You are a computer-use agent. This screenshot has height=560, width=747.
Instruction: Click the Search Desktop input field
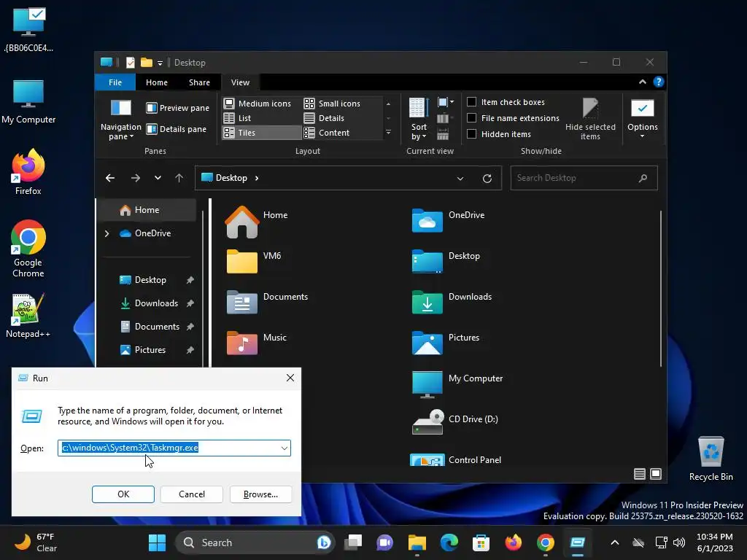point(584,178)
